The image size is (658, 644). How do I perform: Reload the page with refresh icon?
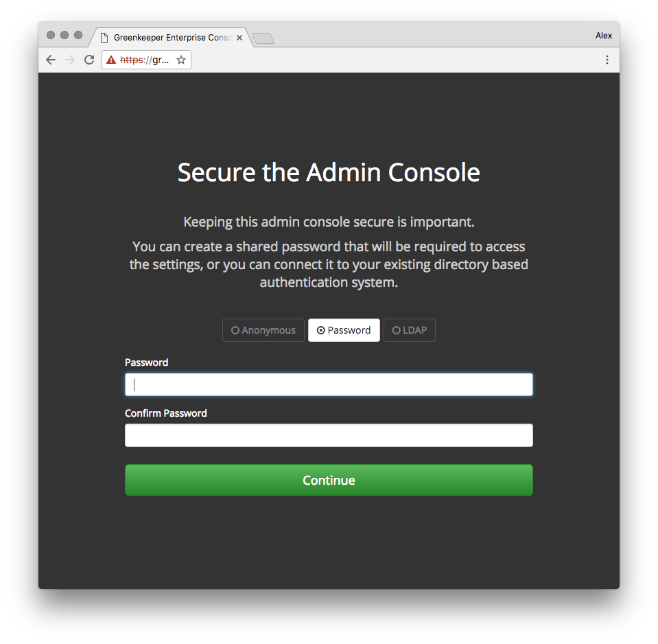pos(89,60)
